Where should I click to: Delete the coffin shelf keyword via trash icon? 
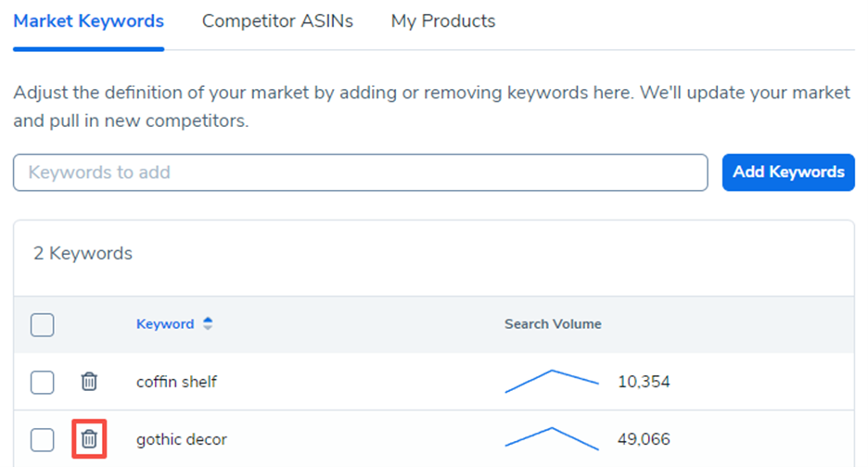pyautogui.click(x=89, y=381)
